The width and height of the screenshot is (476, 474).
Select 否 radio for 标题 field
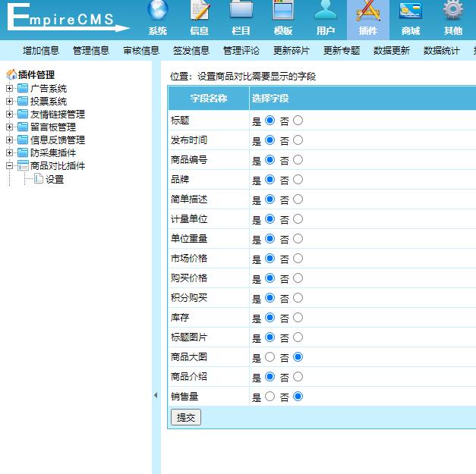pyautogui.click(x=298, y=120)
